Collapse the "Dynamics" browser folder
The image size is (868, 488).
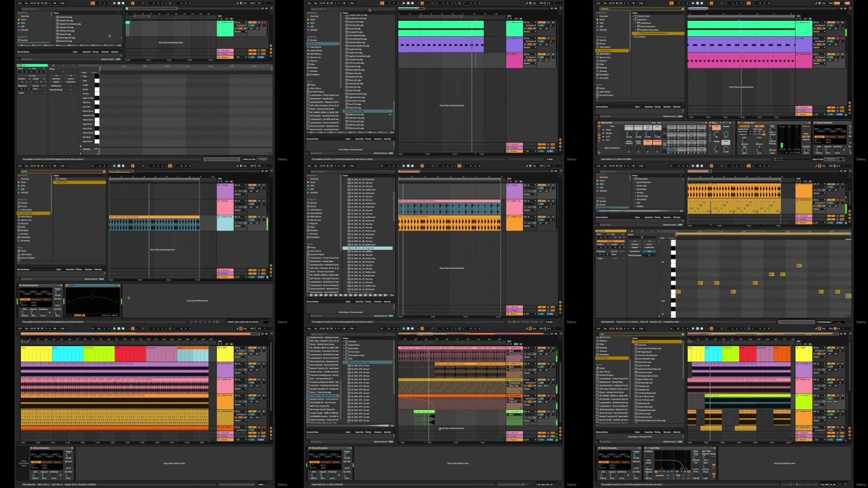(x=633, y=20)
